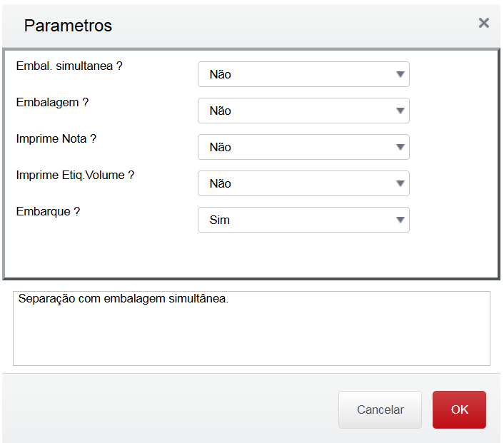Click the 'Embarque ?' label

48,211
